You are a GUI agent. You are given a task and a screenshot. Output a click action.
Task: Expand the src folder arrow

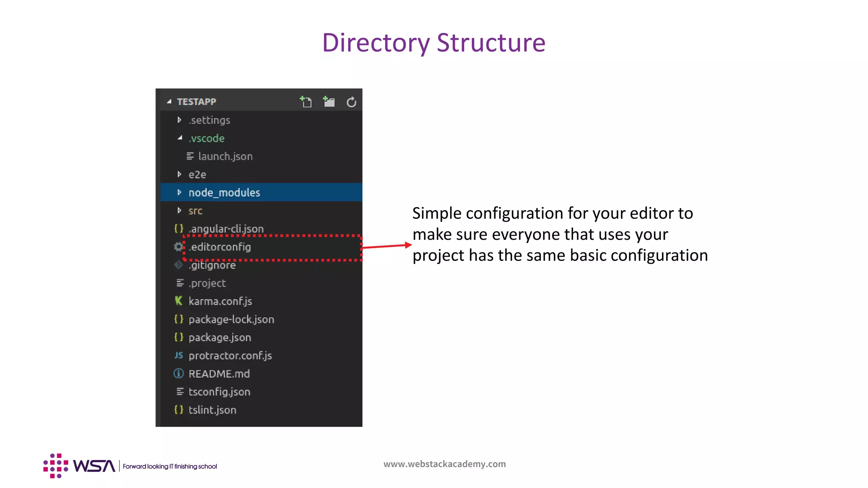coord(179,211)
